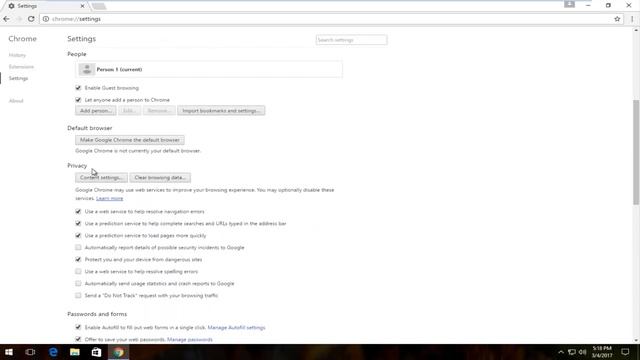Click the Search settings field
Screen dimensions: 640x360
[x=351, y=40]
